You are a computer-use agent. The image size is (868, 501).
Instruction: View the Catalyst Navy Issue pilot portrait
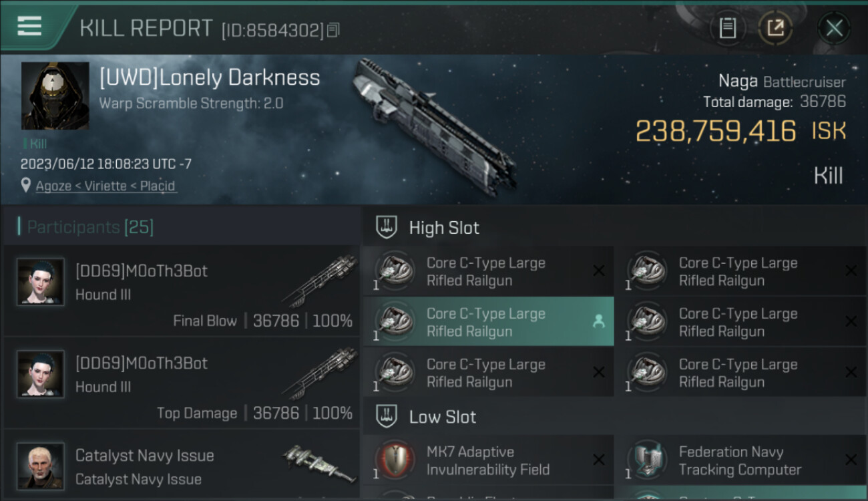click(x=41, y=466)
